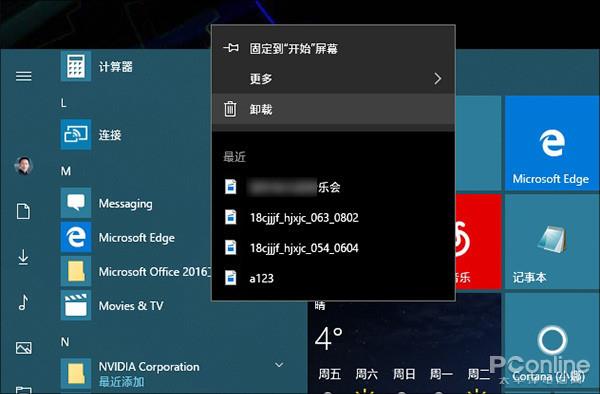Click Microsoft Edge text in app list

pos(137,238)
